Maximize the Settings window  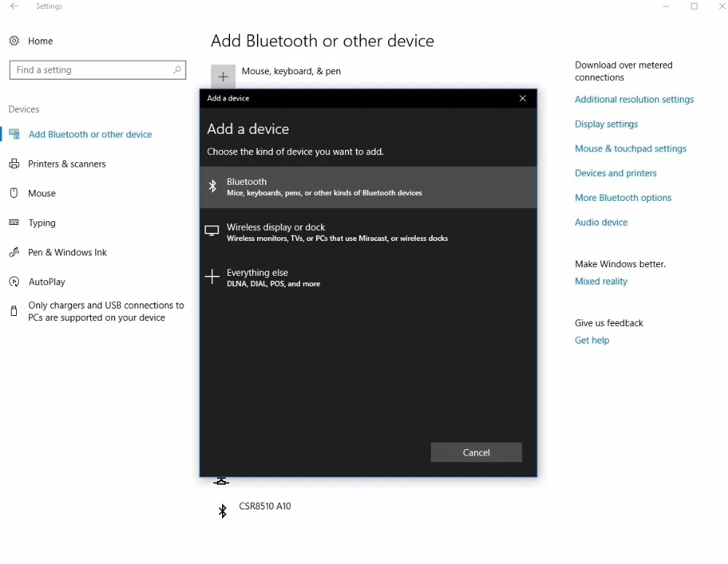pos(694,6)
